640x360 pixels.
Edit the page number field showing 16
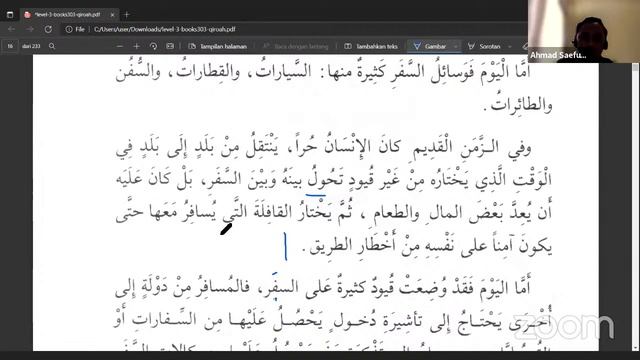(x=10, y=46)
